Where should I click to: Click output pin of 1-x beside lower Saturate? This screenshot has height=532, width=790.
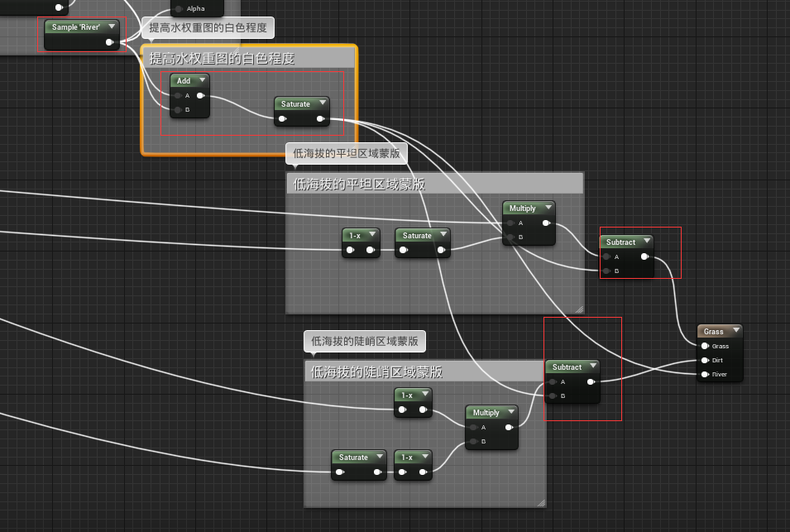pyautogui.click(x=424, y=472)
